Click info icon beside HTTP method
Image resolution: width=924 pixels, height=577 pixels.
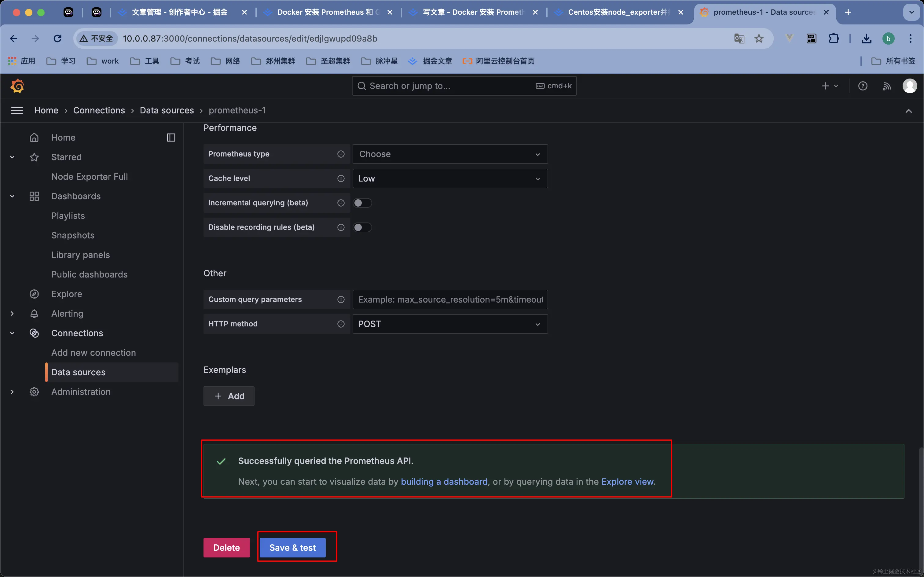pyautogui.click(x=341, y=324)
